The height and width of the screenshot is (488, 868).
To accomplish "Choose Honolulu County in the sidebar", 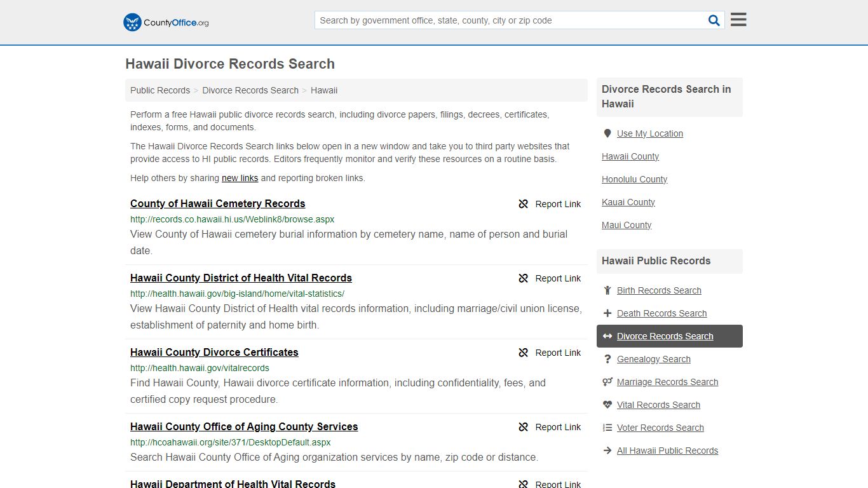I will (x=634, y=179).
